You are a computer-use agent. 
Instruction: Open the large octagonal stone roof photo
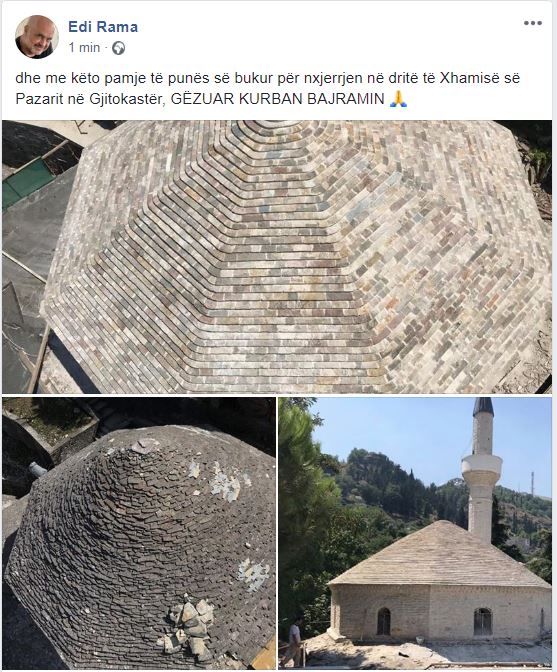pos(277,257)
